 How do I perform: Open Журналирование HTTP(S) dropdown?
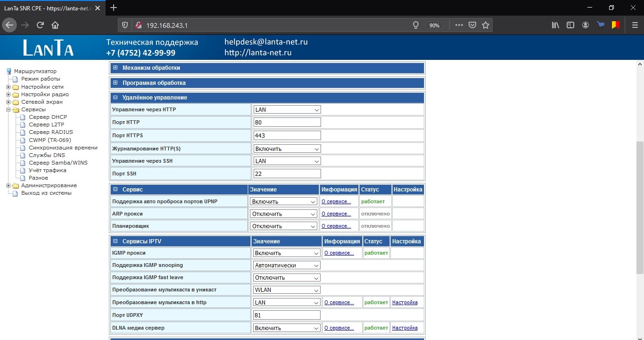click(287, 149)
